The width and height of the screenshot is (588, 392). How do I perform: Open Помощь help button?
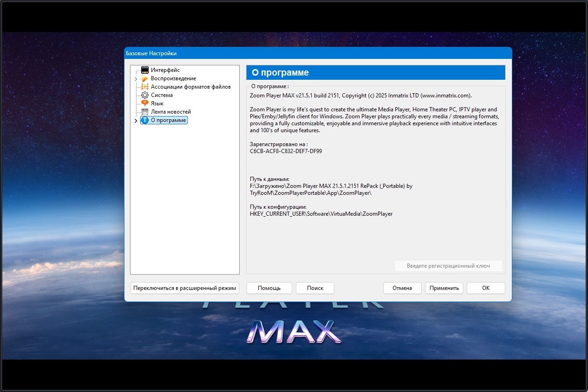tap(269, 288)
